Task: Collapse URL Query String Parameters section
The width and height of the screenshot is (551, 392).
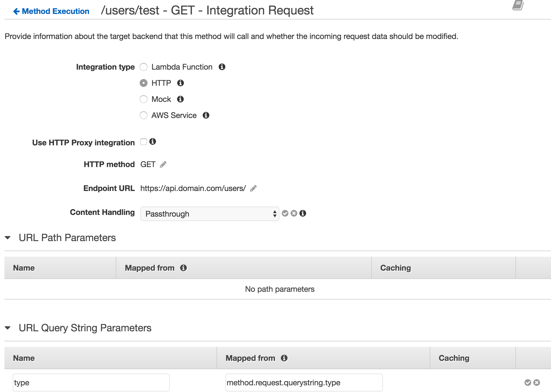Action: pos(8,328)
